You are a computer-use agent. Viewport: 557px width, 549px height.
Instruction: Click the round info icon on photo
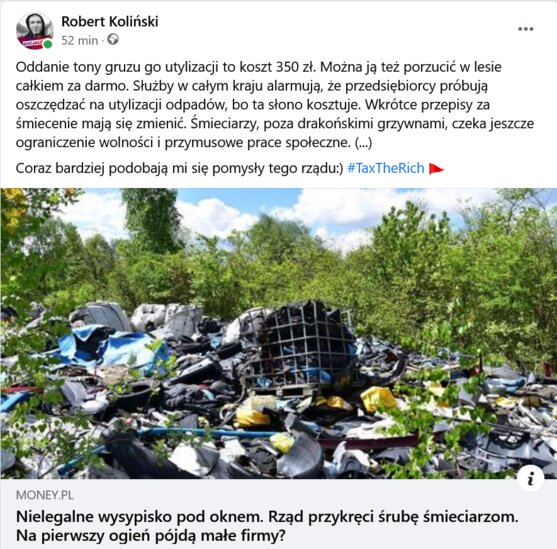coord(531,479)
